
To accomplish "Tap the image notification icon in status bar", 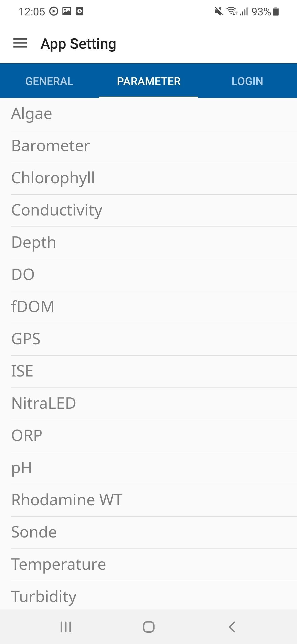I will [x=67, y=11].
